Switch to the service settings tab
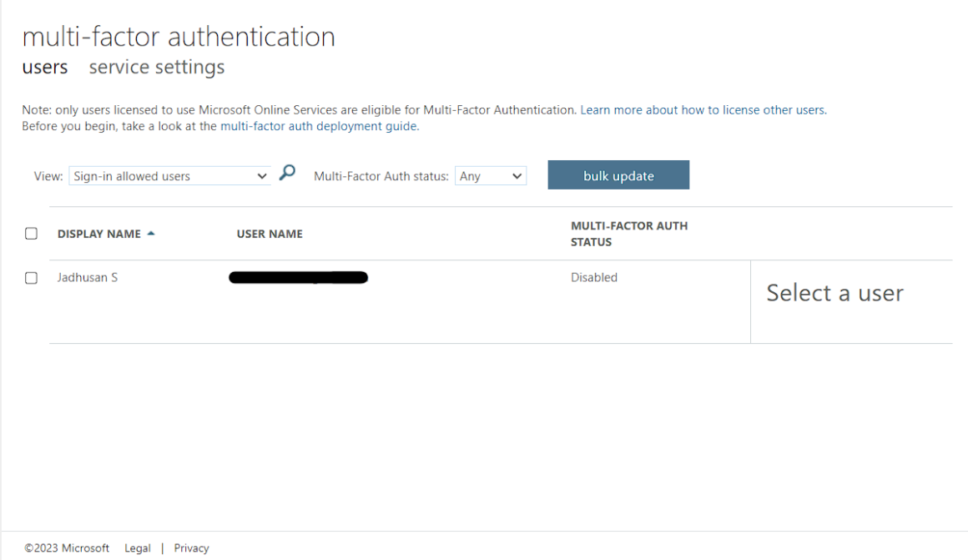The width and height of the screenshot is (968, 560). click(x=157, y=67)
